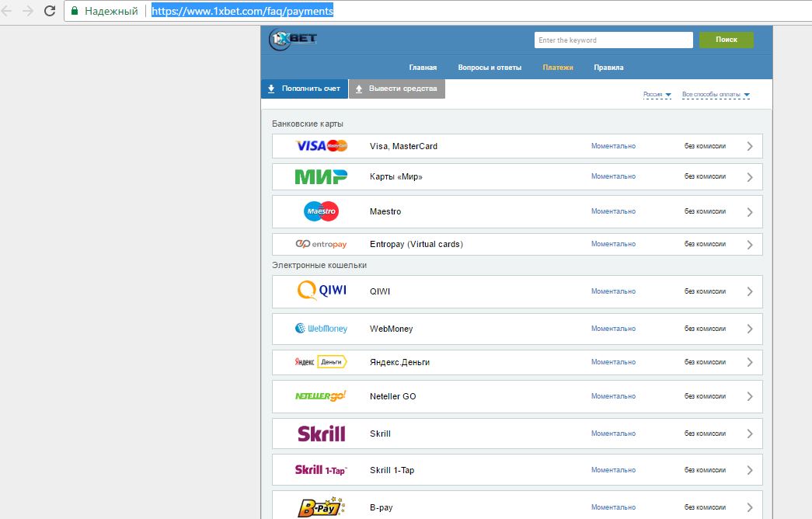Focus the Enter the keyword search field
The height and width of the screenshot is (519, 812).
(x=614, y=40)
